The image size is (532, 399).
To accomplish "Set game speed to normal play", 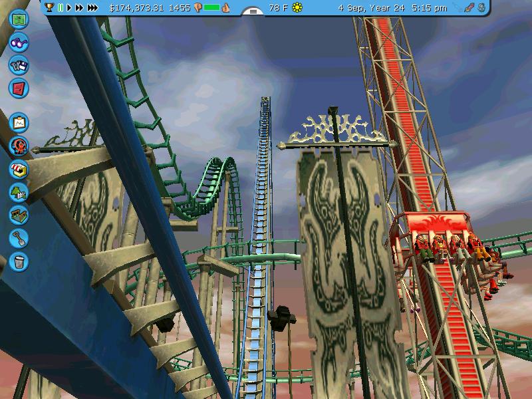I will (x=69, y=7).
